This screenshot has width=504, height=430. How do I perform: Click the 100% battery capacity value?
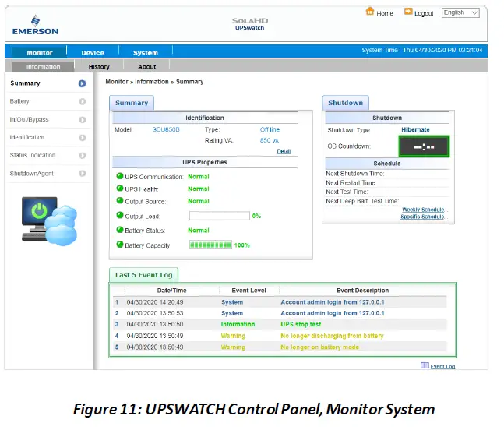(241, 245)
